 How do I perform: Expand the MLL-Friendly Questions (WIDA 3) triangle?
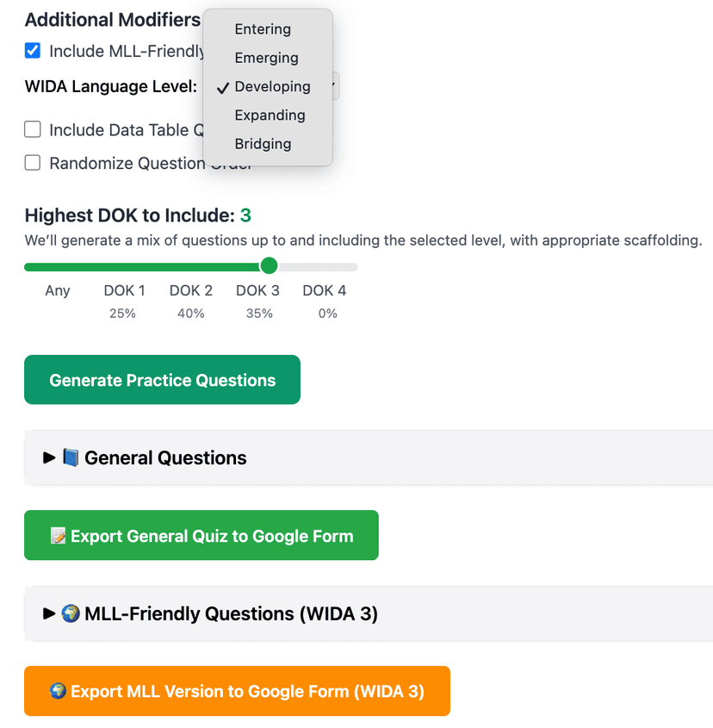click(49, 614)
